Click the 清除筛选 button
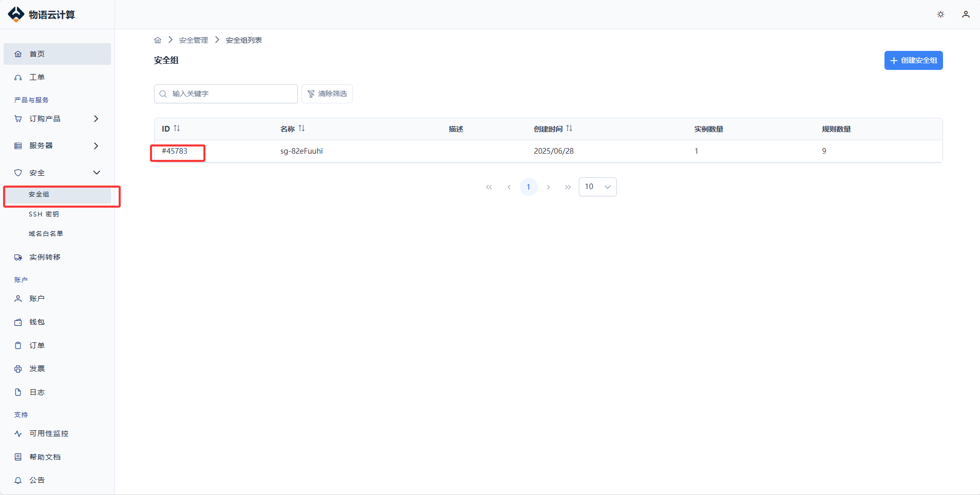The image size is (980, 495). coord(327,94)
